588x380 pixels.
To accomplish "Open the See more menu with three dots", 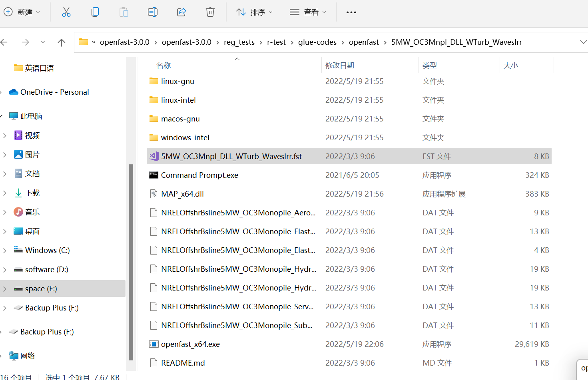I will tap(351, 12).
